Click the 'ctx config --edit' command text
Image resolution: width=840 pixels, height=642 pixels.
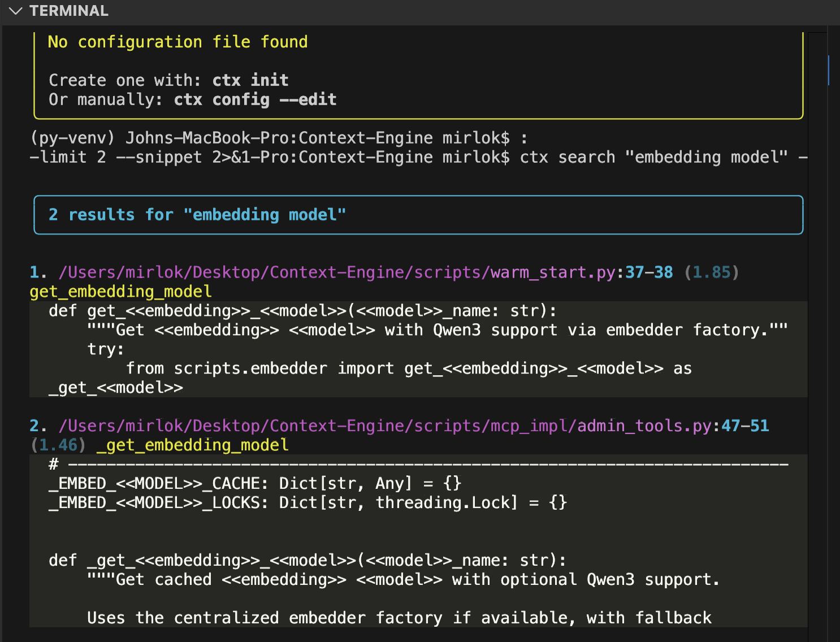(255, 99)
